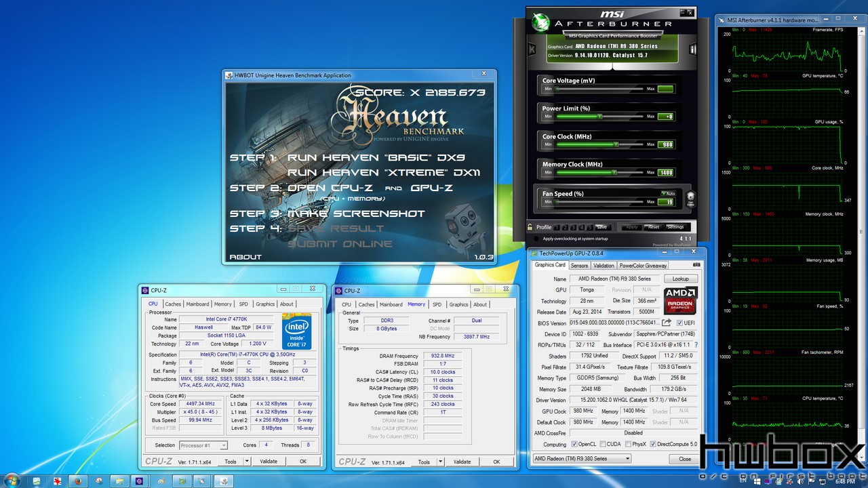Click Validate in the CPU-Z CPU window
This screenshot has height=488, width=868.
(x=269, y=462)
